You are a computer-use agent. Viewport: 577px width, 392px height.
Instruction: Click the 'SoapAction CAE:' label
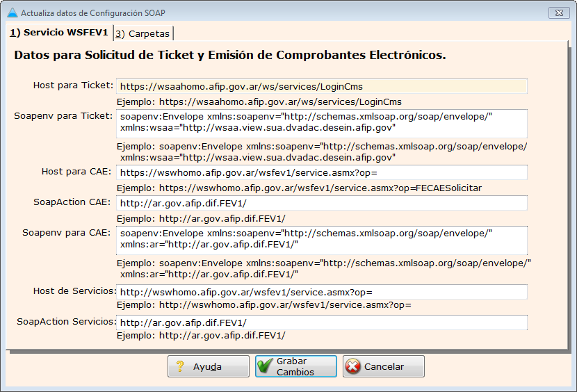(72, 202)
